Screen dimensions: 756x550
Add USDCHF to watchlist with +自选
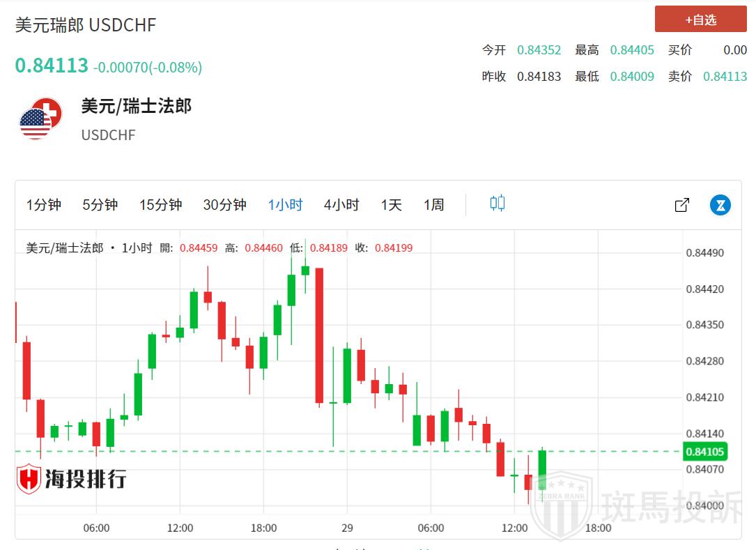[700, 20]
